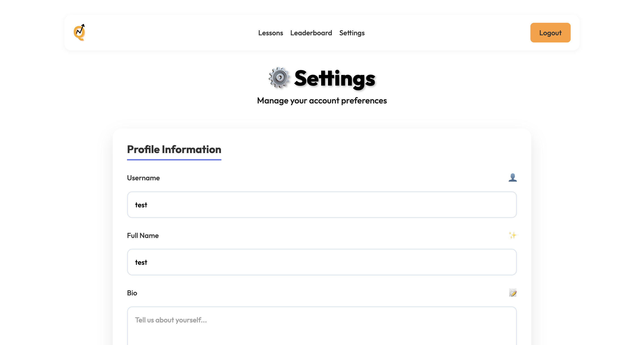The image size is (644, 345).
Task: Focus the Username input field
Action: pos(322,205)
